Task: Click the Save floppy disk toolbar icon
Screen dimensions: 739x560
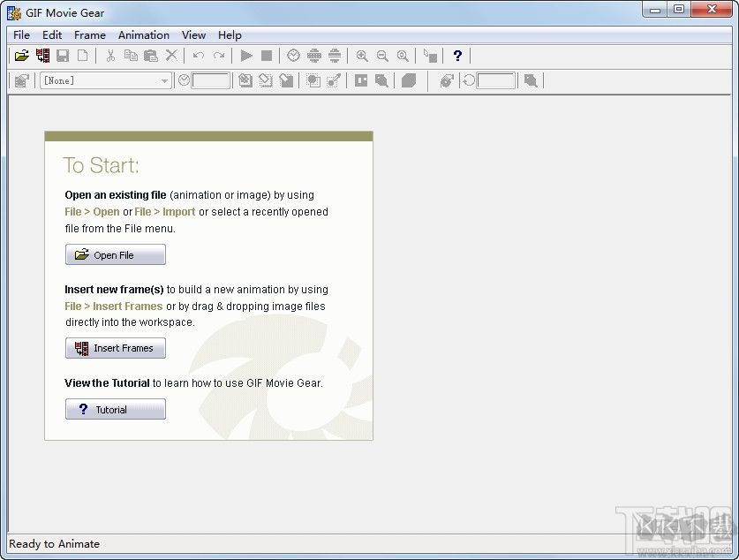Action: (63, 56)
